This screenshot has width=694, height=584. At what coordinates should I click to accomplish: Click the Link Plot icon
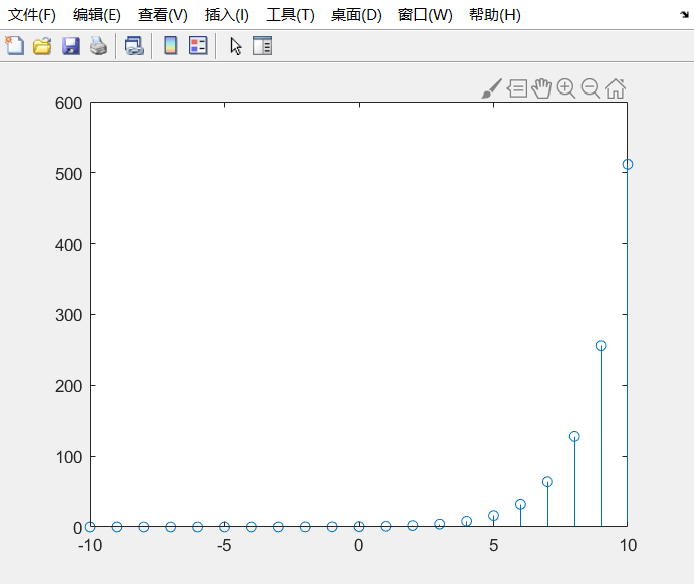point(134,46)
